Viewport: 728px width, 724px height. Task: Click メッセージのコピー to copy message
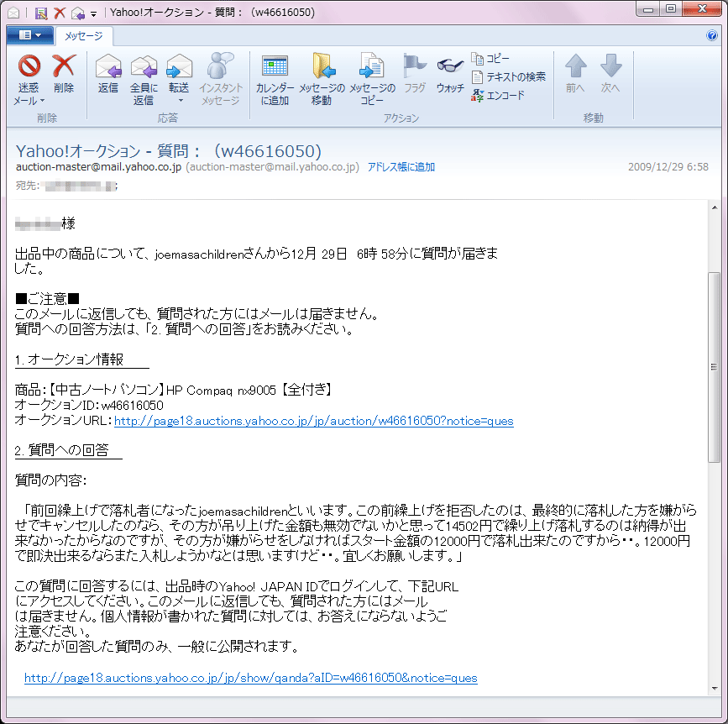coord(372,79)
